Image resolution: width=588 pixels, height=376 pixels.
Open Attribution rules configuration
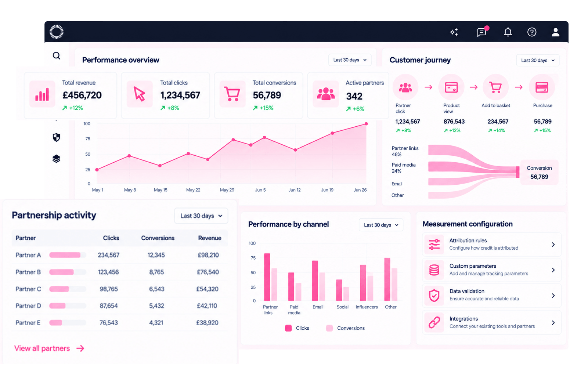pos(492,244)
